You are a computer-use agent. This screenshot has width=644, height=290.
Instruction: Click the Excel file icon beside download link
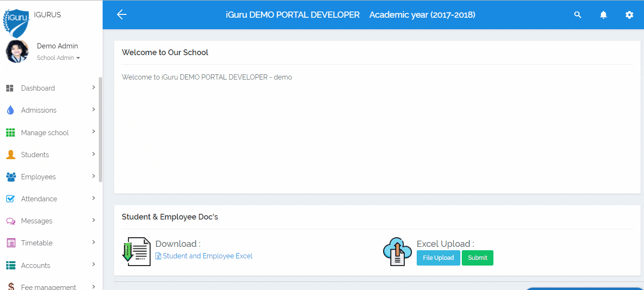point(158,256)
